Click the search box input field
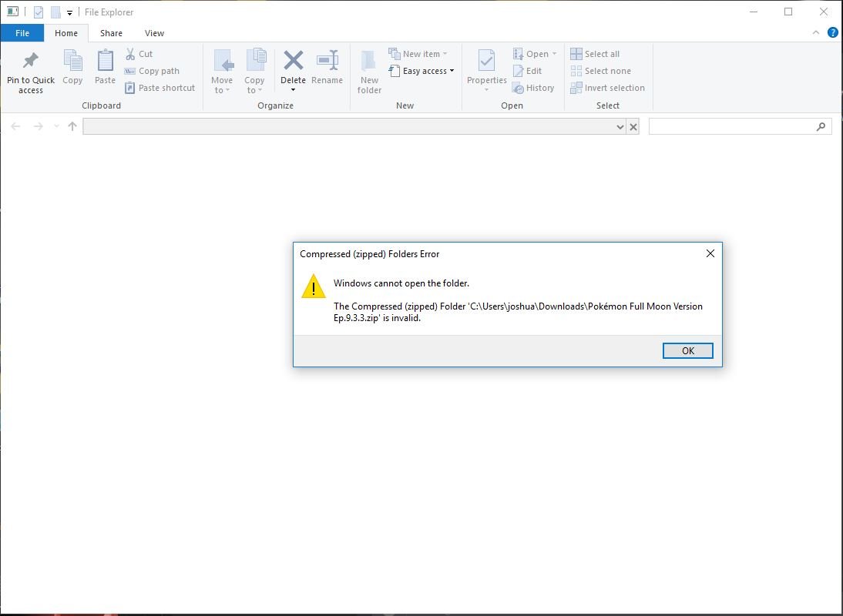Image resolution: width=843 pixels, height=616 pixels. pos(732,127)
